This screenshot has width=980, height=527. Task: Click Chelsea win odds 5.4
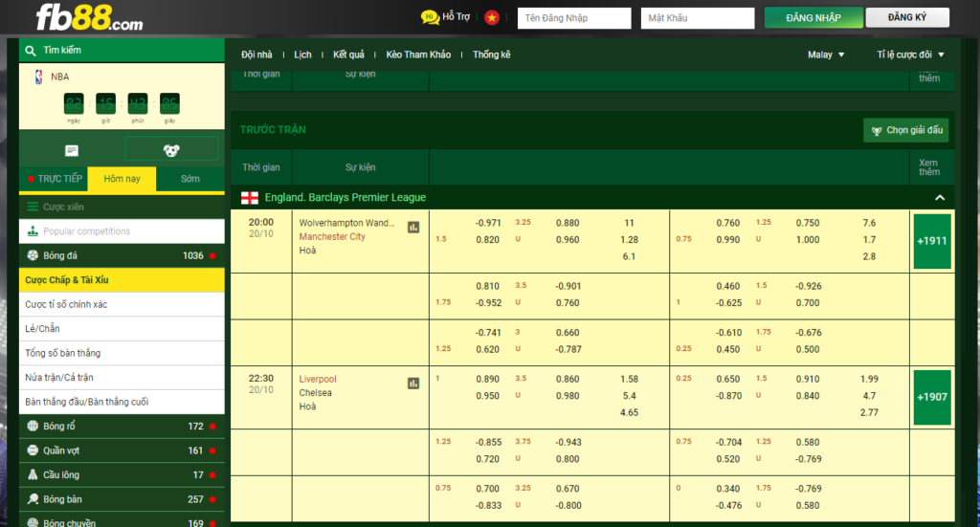point(630,396)
